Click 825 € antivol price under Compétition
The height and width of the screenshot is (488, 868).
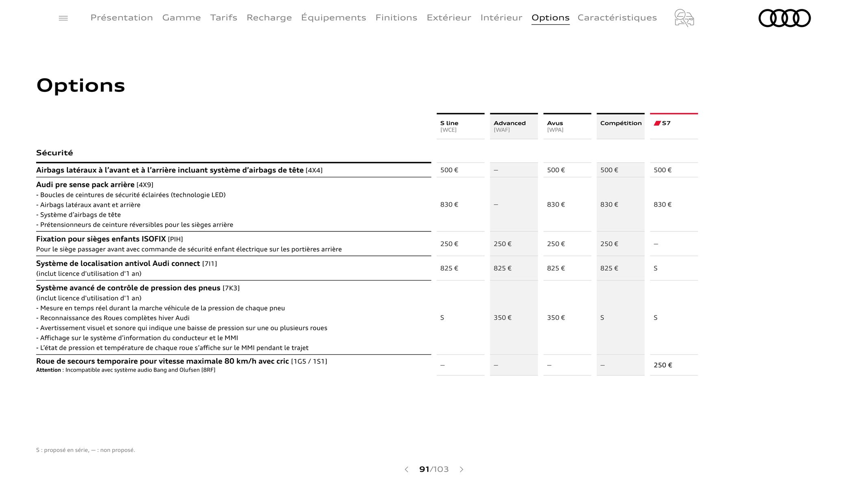[x=609, y=268]
